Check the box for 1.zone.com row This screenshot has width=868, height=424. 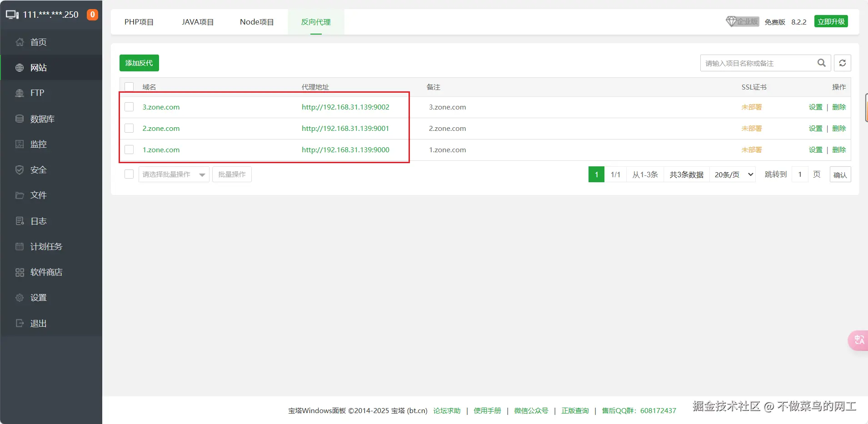point(129,150)
